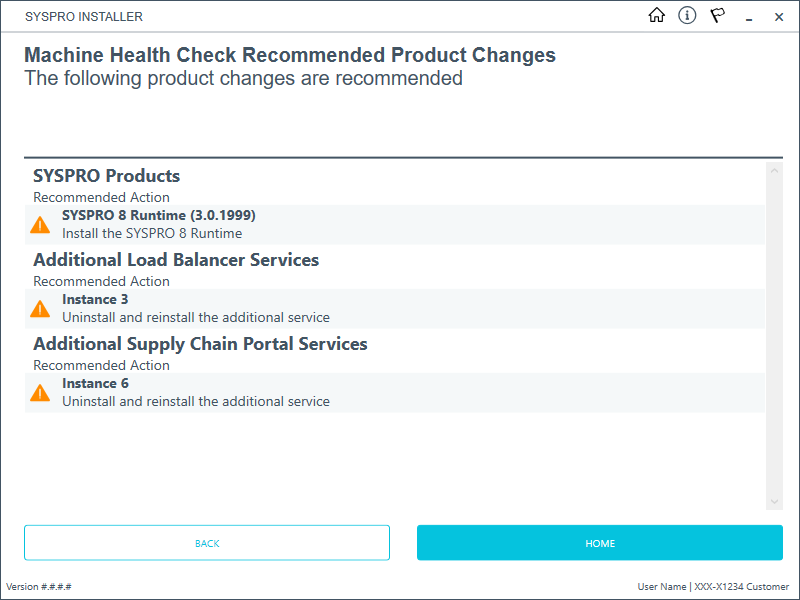Click the warning triangle next to Instance 6
This screenshot has height=600, width=800.
40,393
